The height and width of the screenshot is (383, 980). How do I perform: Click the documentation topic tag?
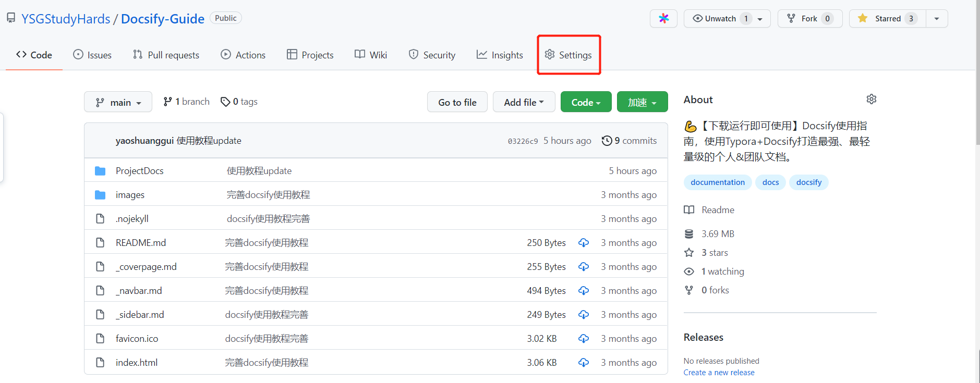tap(718, 182)
